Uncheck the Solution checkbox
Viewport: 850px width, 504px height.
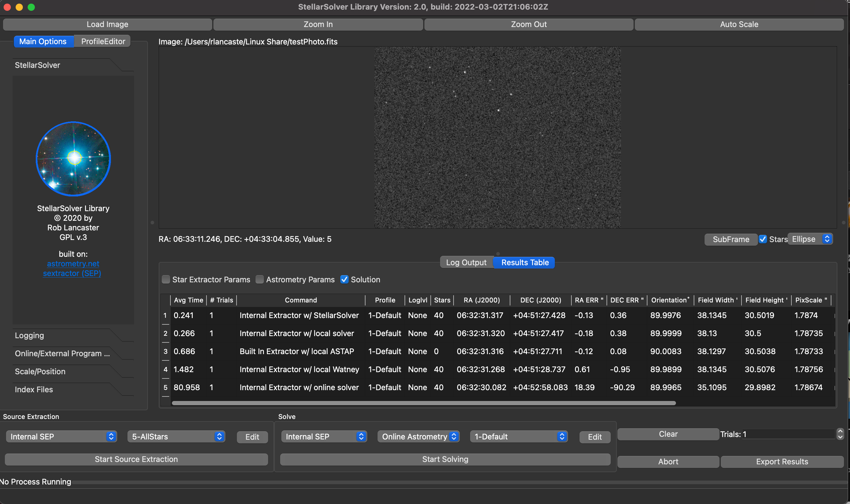click(x=344, y=280)
